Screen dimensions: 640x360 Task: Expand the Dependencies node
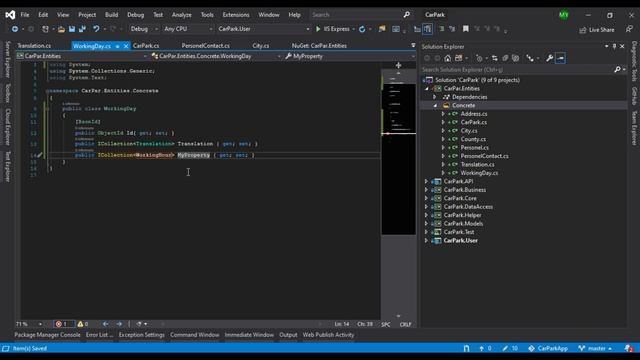(x=435, y=97)
